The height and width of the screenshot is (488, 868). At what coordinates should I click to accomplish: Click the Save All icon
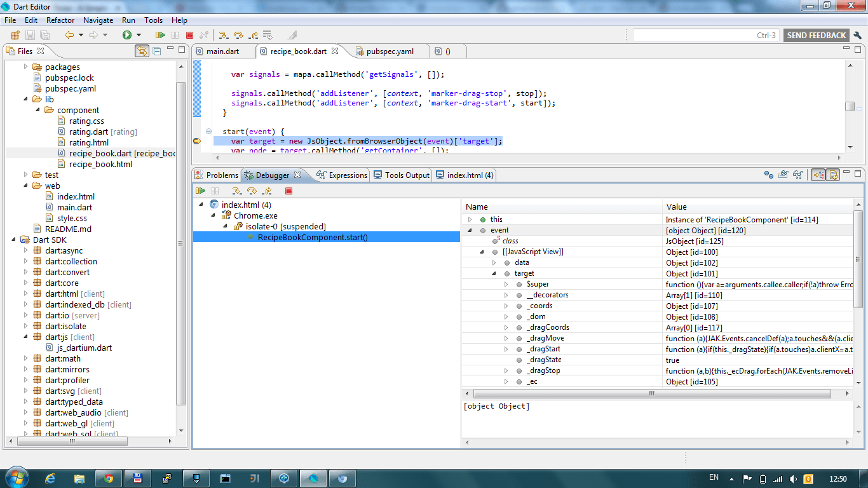(x=44, y=34)
